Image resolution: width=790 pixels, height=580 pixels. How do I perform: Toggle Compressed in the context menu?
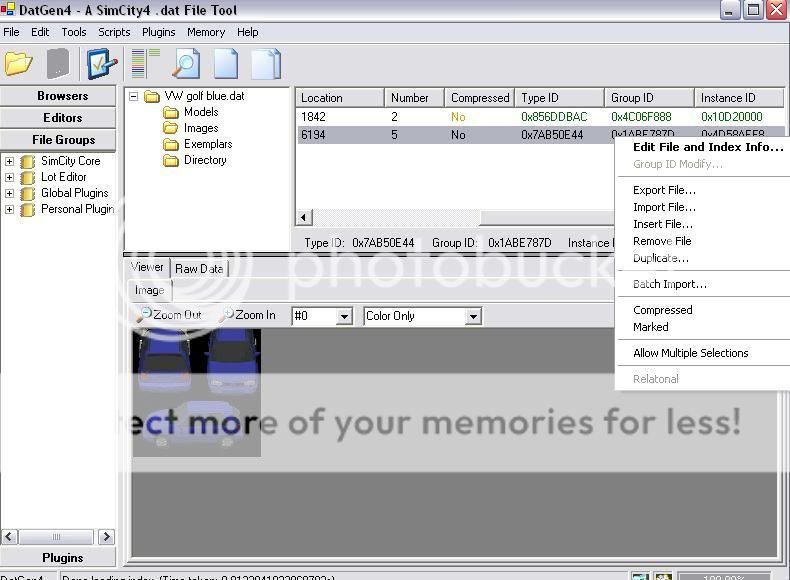pos(662,310)
